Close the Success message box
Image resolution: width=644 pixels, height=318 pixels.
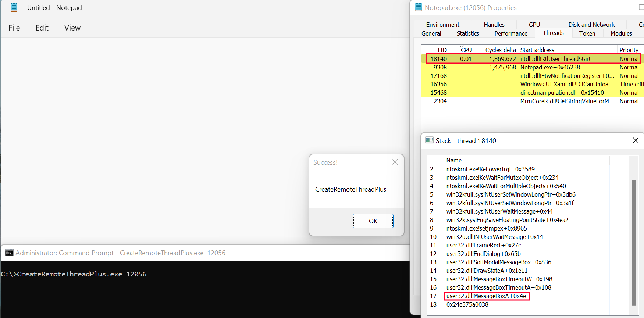395,162
